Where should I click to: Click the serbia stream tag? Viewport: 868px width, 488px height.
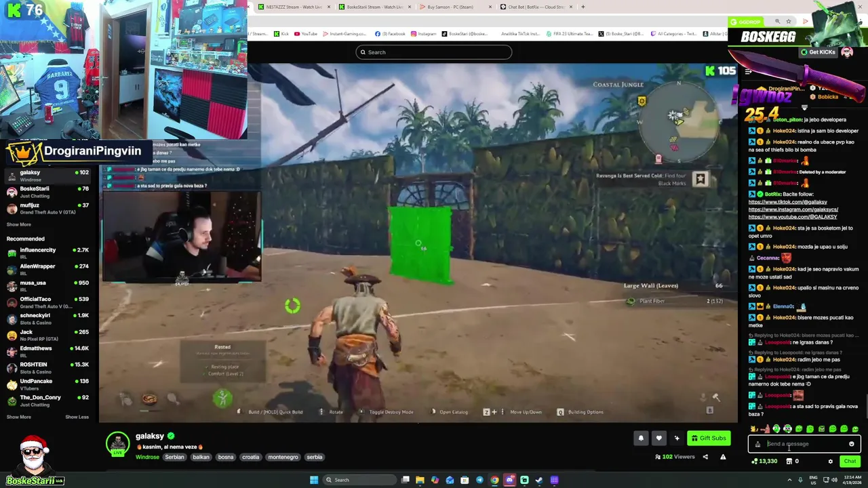click(314, 457)
